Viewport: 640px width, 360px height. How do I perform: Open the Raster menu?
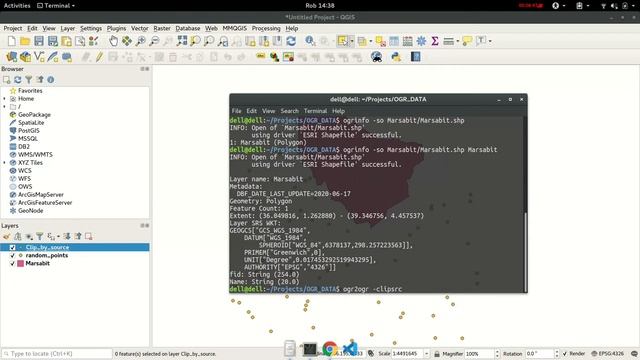click(x=162, y=28)
